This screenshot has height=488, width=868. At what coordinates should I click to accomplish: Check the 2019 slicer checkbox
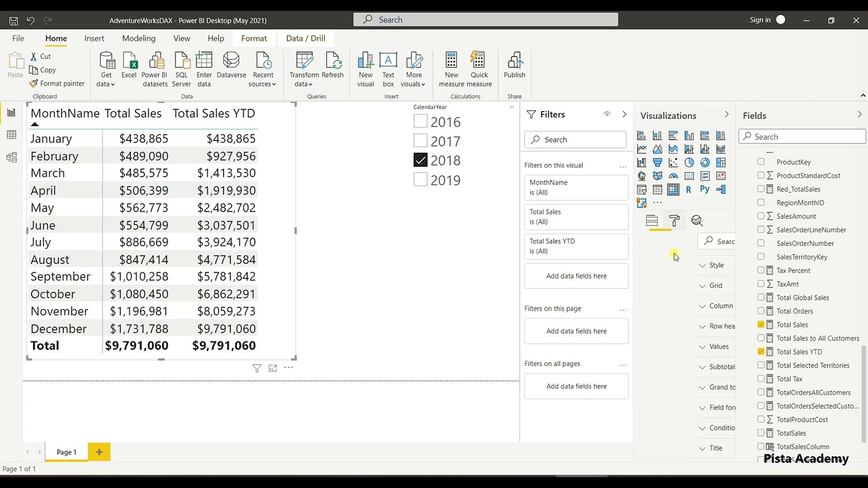point(420,180)
